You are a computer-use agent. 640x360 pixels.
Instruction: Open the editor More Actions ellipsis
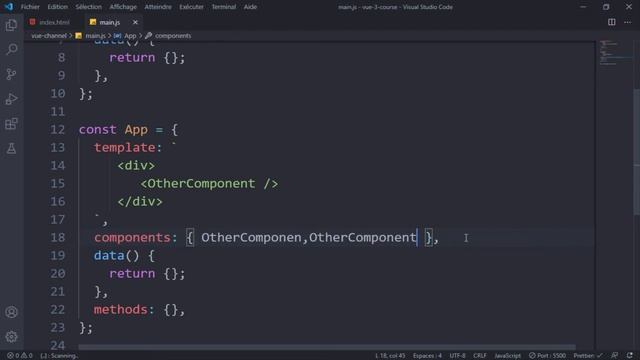click(628, 22)
